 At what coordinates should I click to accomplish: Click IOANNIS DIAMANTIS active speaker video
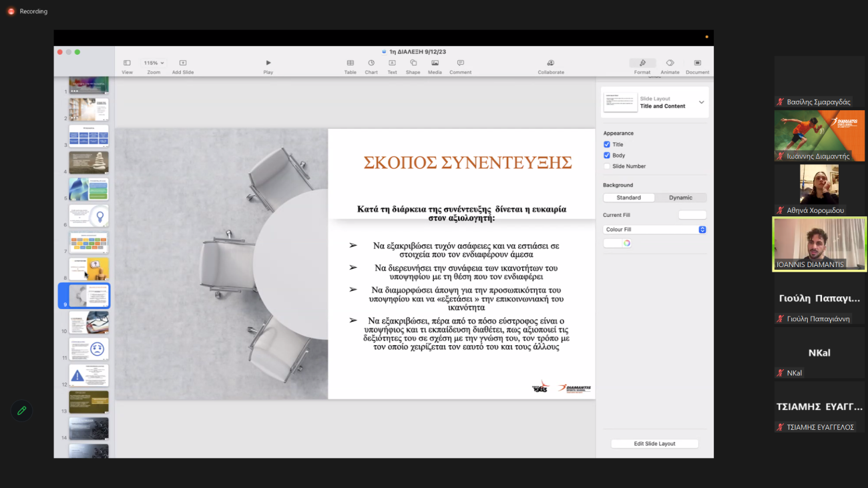(x=819, y=244)
